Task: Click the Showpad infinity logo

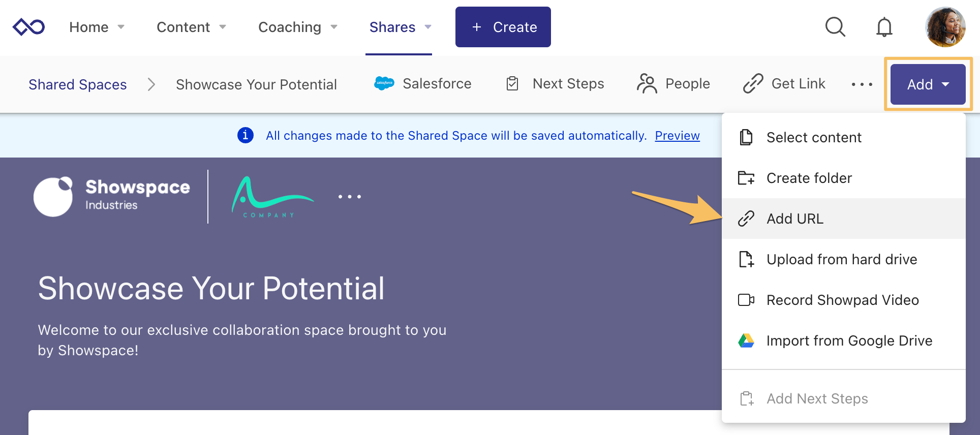Action: tap(29, 27)
